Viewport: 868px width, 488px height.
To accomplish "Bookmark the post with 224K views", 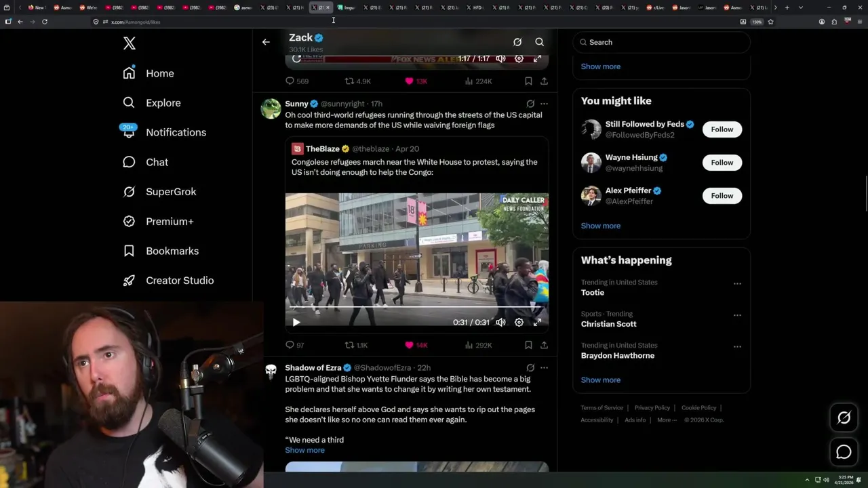I will point(528,81).
